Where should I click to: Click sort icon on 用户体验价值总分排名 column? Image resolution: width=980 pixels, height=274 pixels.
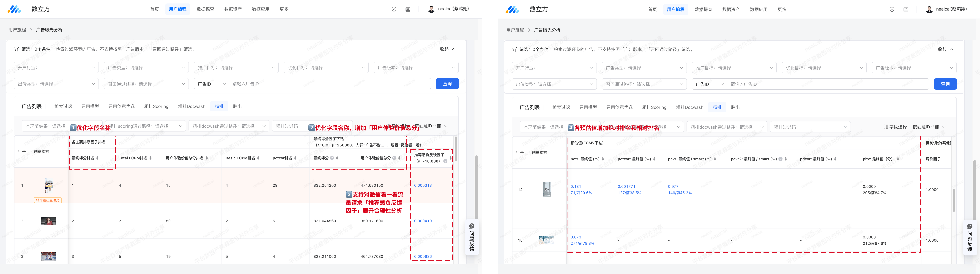[207, 158]
